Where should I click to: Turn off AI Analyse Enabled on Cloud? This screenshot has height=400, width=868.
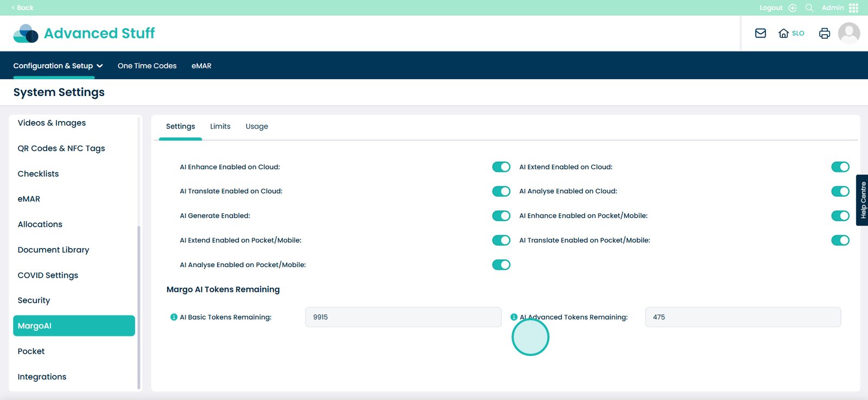tap(840, 191)
